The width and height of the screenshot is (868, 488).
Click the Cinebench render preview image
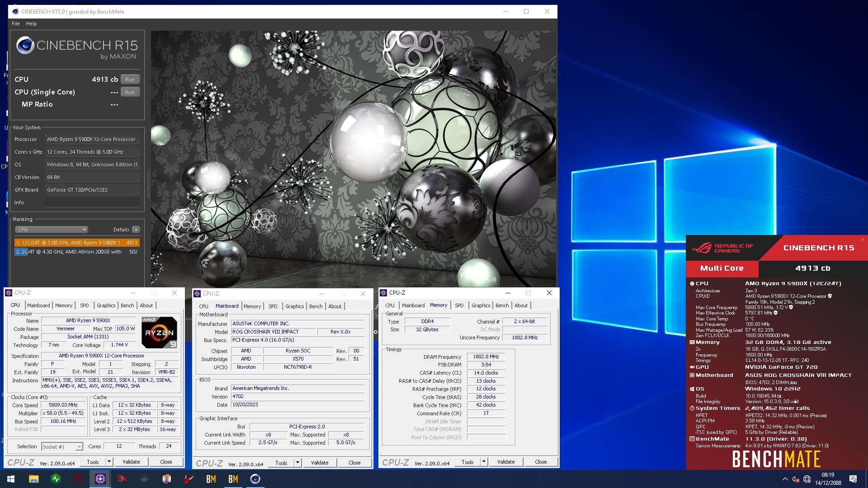tap(353, 158)
